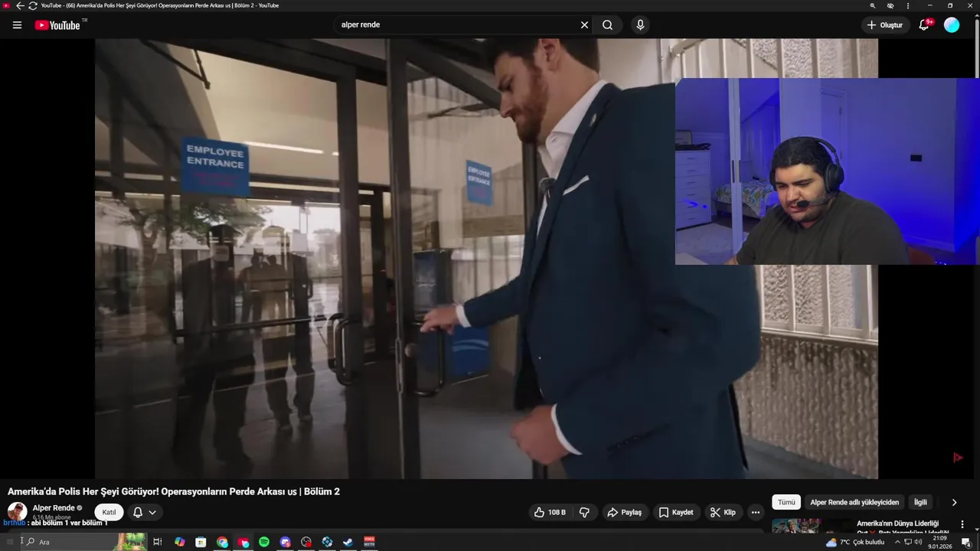Open Steam from taskbar

348,542
